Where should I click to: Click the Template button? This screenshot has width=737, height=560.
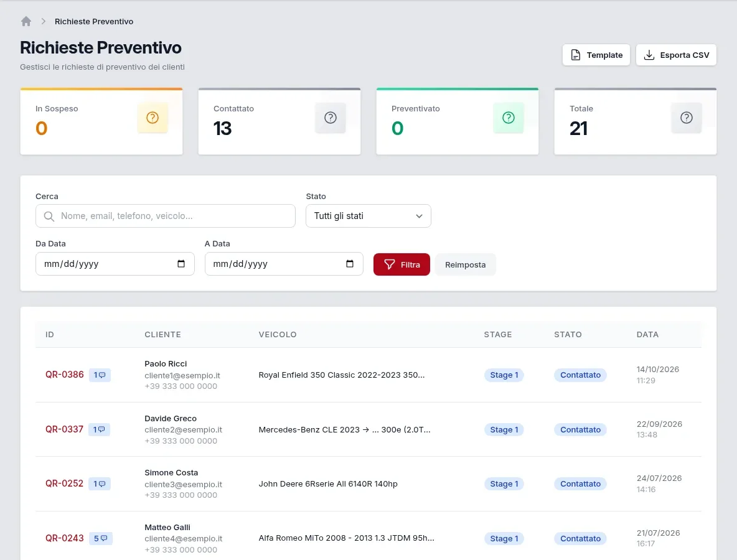click(x=596, y=55)
